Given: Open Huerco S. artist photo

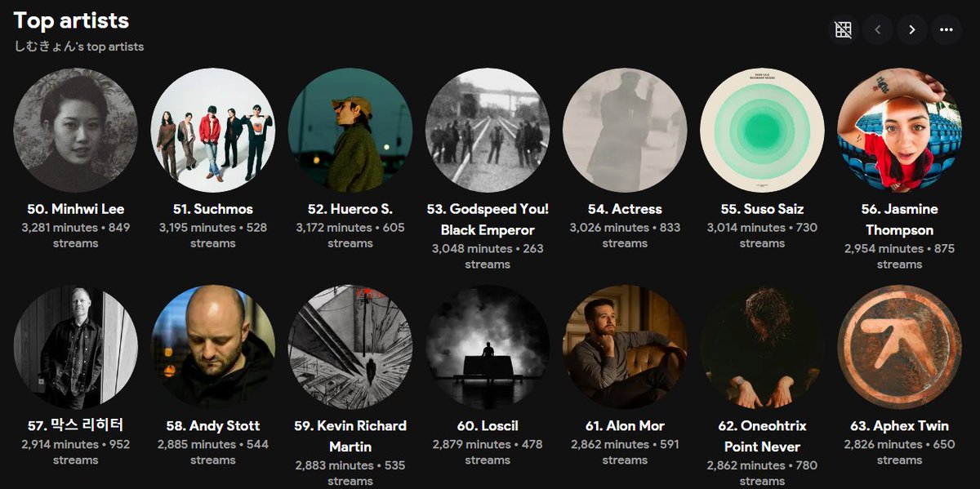Looking at the screenshot, I should [350, 130].
